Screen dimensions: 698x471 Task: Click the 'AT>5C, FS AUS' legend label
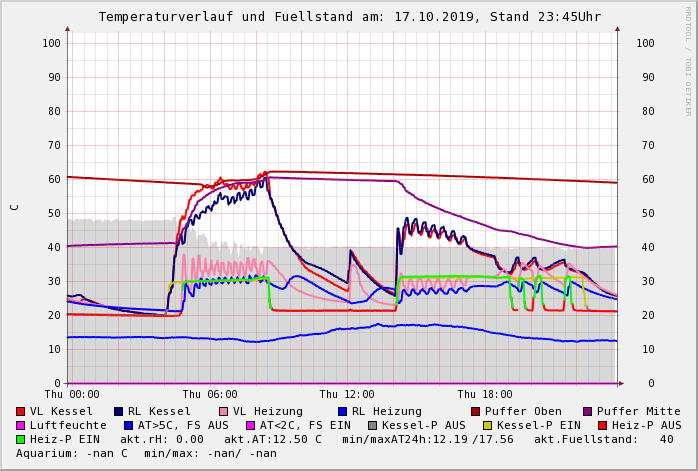(x=183, y=425)
